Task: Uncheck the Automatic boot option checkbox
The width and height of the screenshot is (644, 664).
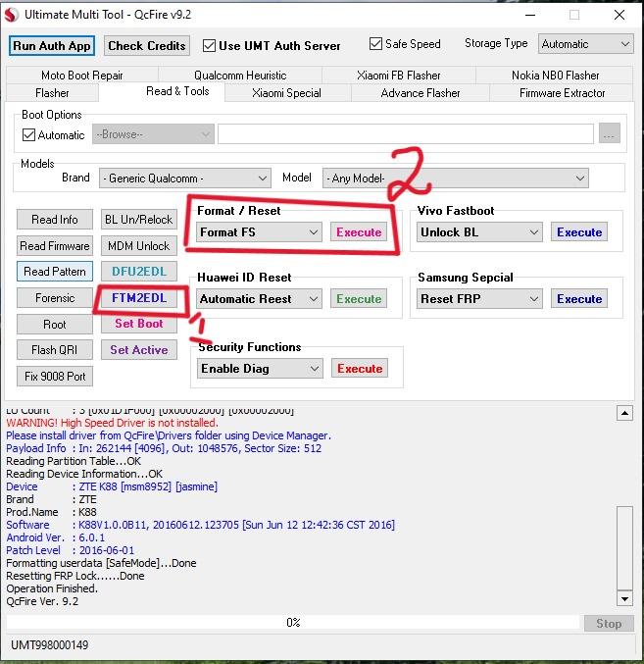Action: (28, 134)
